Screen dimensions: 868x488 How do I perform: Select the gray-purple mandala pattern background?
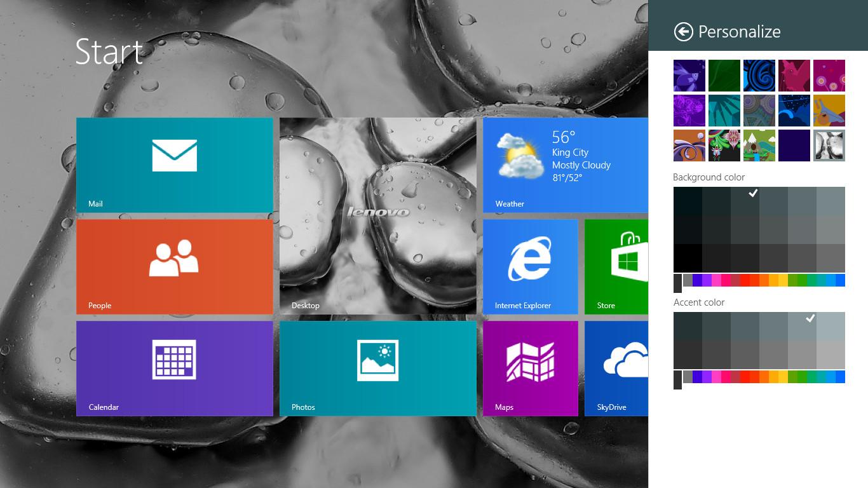[x=759, y=111]
